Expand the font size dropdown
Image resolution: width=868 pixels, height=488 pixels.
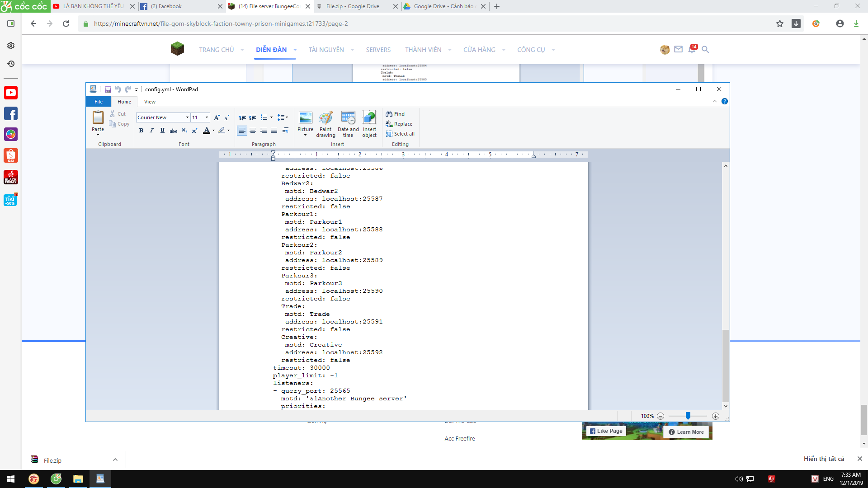click(207, 117)
